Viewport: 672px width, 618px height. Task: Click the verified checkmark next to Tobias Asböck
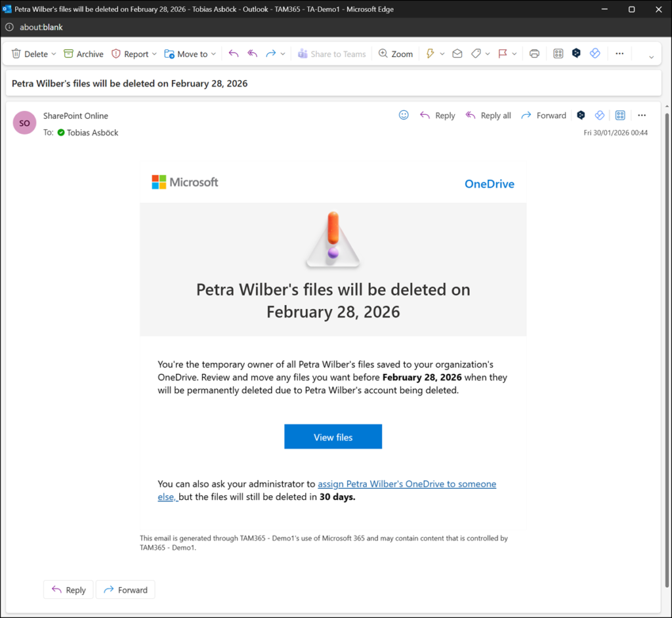60,133
